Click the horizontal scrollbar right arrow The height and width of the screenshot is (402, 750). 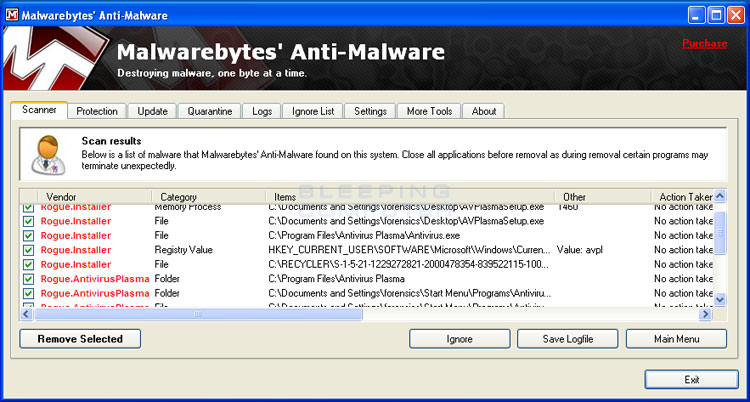pos(705,313)
